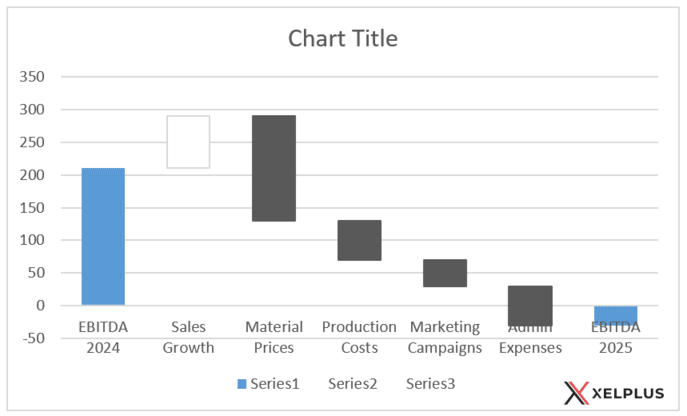Select the Chart Title text
687x416 pixels.
[x=343, y=39]
